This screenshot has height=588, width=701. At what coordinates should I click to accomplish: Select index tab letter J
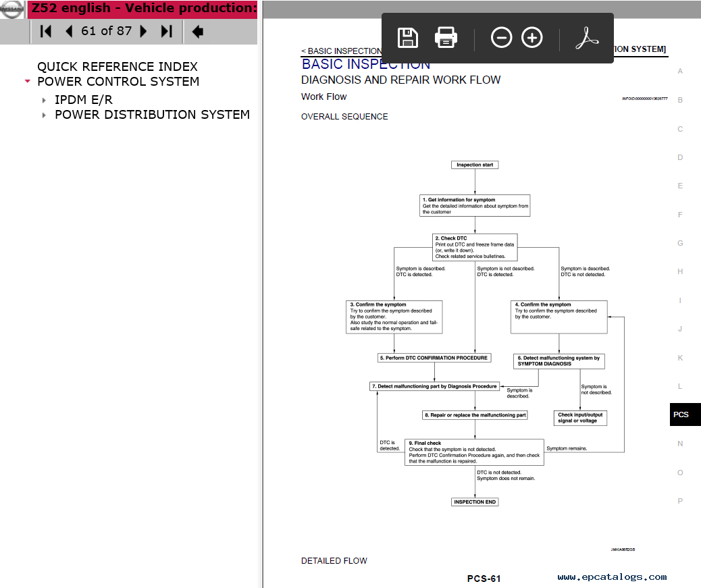(680, 329)
